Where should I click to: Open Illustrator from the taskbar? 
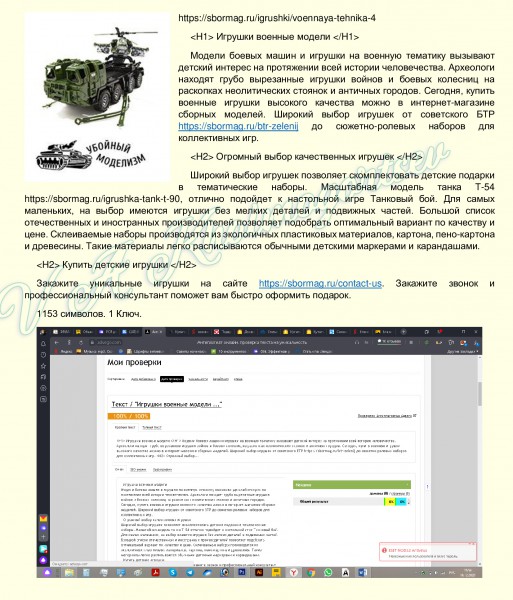pos(259,572)
